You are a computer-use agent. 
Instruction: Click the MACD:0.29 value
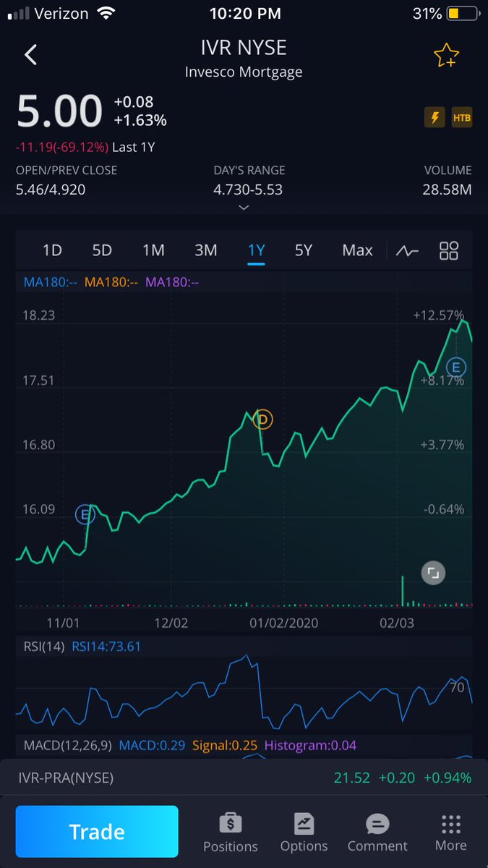click(x=152, y=745)
